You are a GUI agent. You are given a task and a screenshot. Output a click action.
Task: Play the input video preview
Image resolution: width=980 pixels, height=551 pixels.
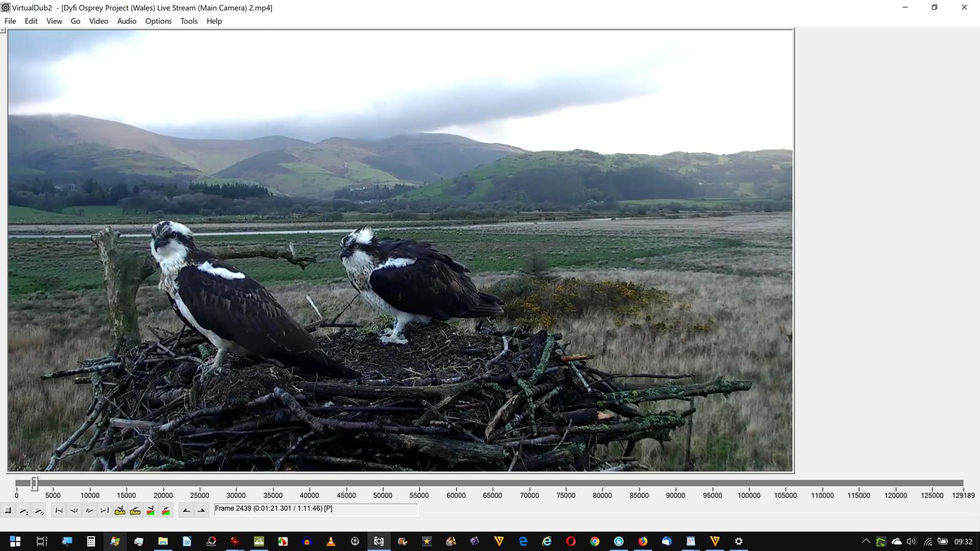click(24, 510)
